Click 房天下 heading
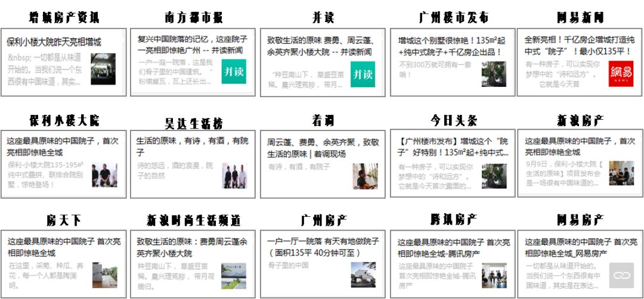Image resolution: width=644 pixels, height=299 pixels. coord(63,220)
